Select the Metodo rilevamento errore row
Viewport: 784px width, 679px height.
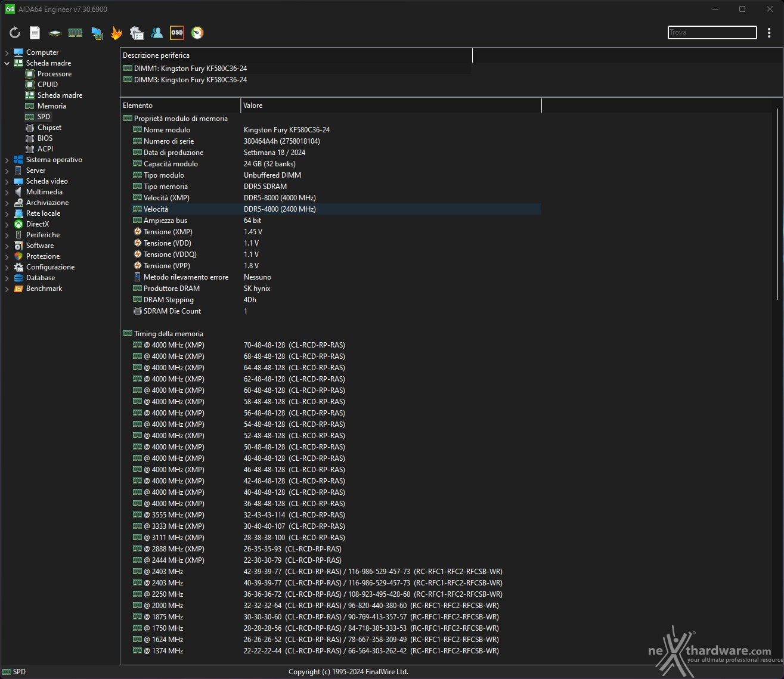click(336, 277)
